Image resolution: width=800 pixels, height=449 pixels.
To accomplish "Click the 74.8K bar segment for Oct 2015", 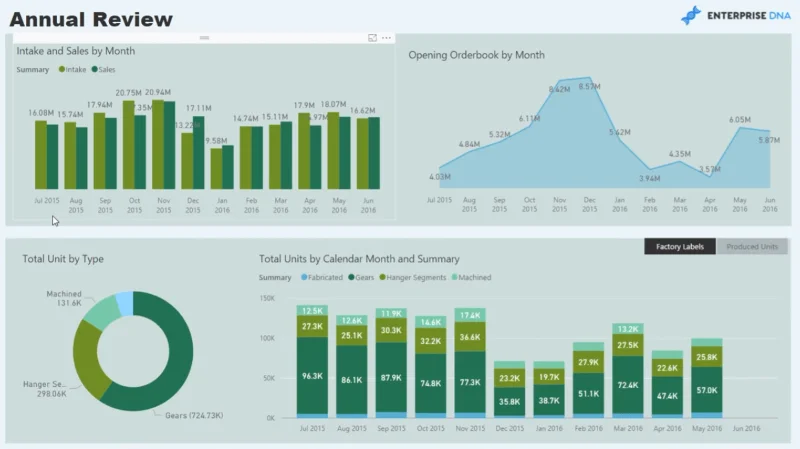I will tap(431, 383).
